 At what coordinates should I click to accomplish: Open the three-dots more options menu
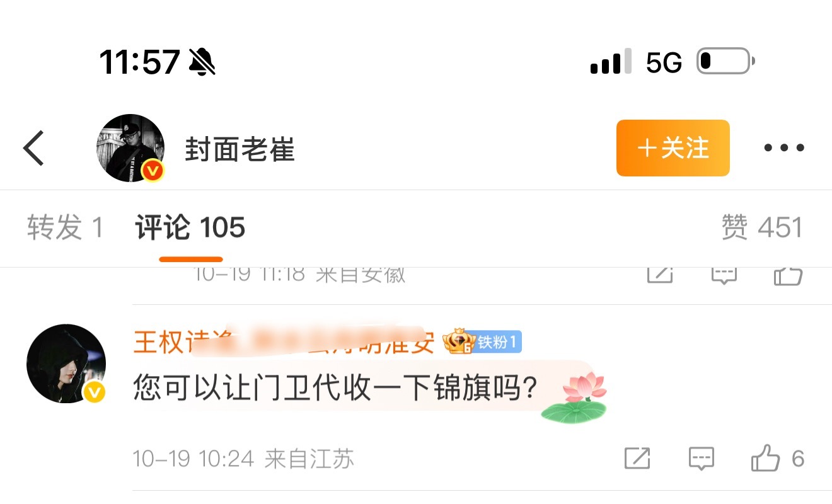(784, 148)
